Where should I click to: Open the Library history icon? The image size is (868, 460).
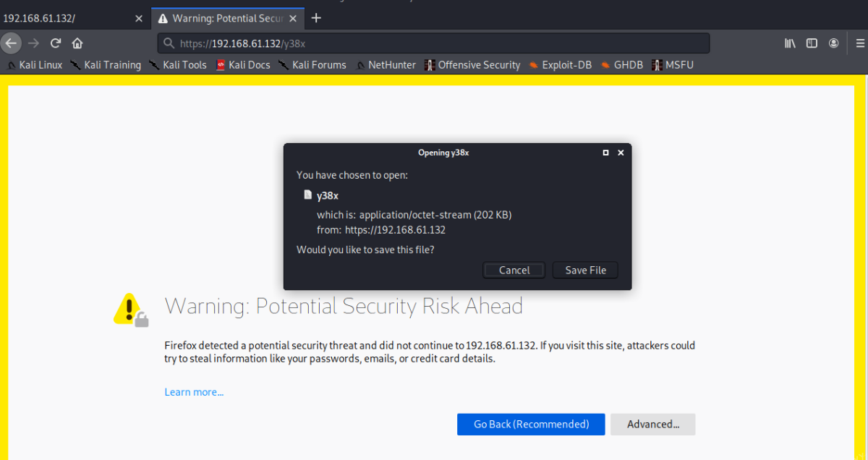coord(790,43)
